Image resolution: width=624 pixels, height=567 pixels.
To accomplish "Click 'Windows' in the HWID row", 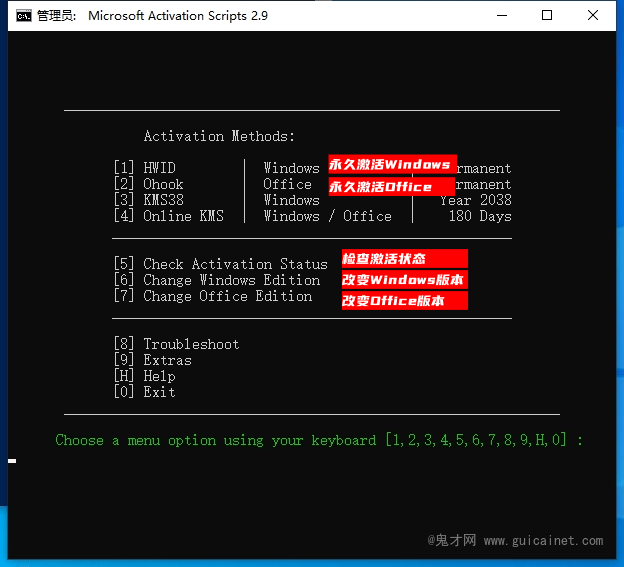I will [291, 168].
